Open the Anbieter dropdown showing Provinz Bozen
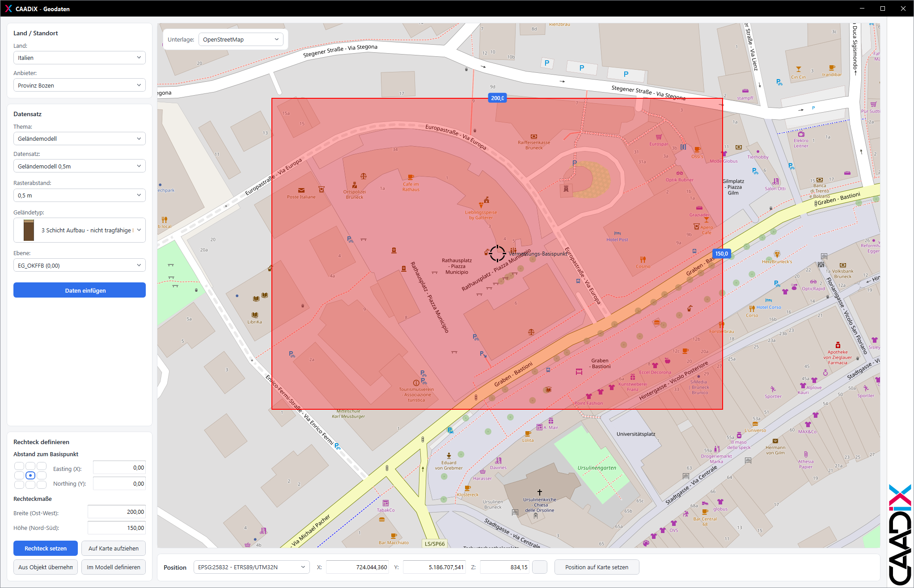 (80, 85)
